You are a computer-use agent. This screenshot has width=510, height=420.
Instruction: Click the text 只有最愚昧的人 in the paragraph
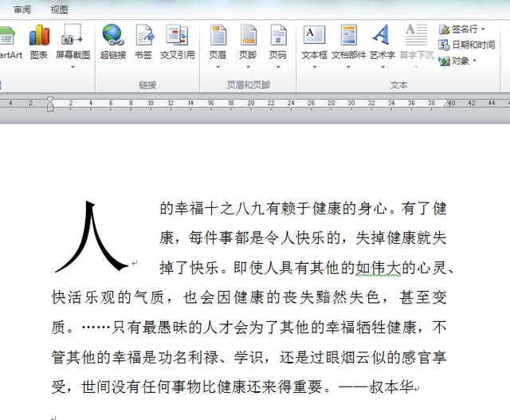click(165, 328)
